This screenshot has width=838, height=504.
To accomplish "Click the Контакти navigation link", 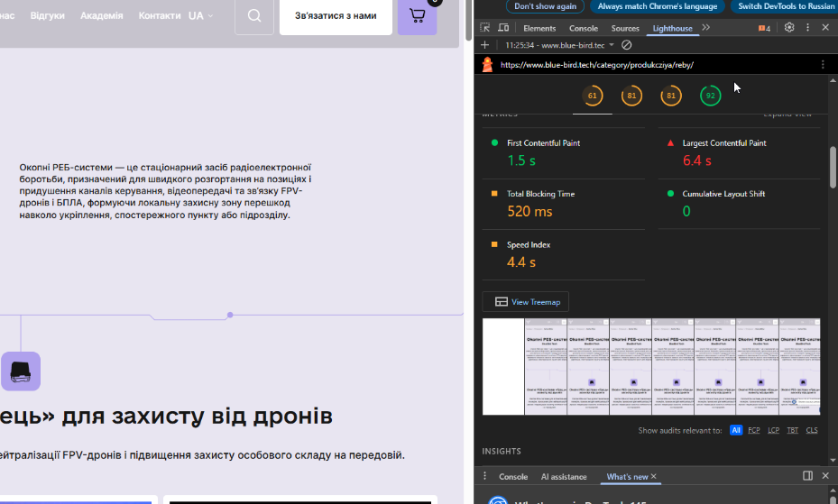I will pos(160,15).
